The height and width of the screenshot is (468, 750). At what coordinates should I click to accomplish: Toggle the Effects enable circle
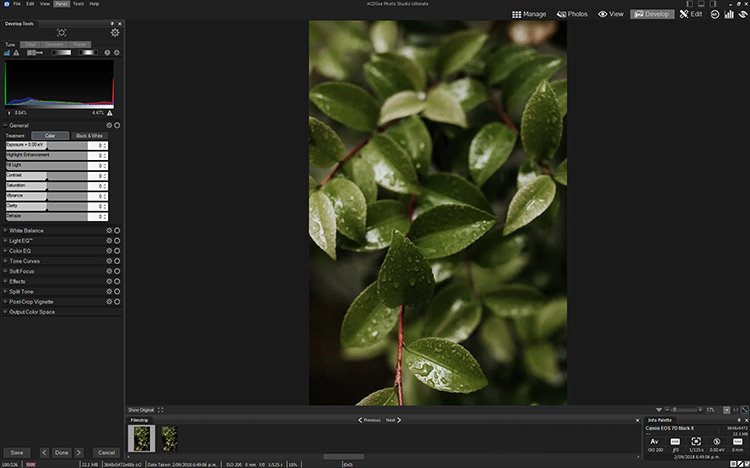117,281
